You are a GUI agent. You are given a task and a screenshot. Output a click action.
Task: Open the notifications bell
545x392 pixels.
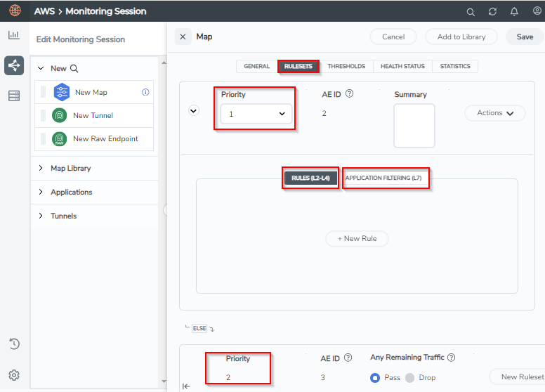(x=514, y=11)
